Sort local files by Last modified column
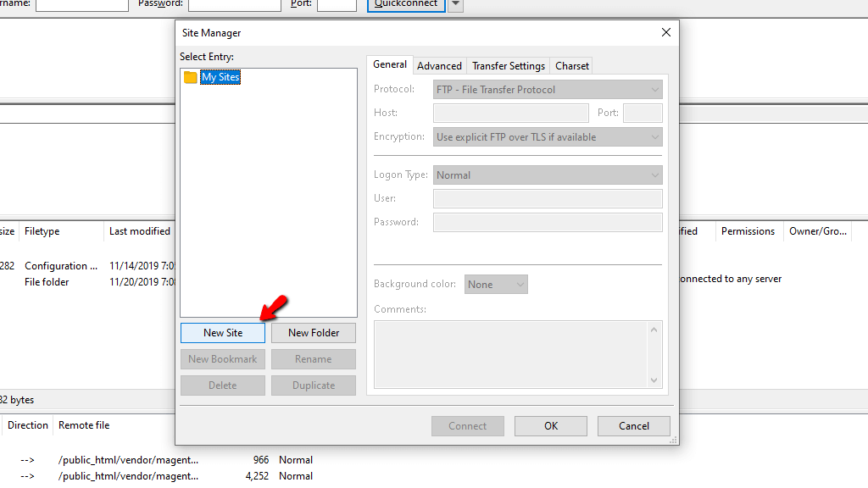This screenshot has width=868, height=488. click(140, 231)
